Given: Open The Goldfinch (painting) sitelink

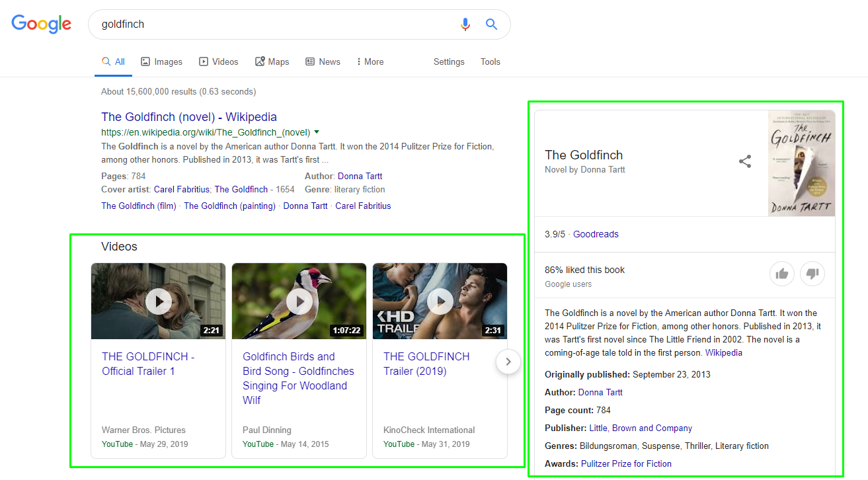Looking at the screenshot, I should coord(229,206).
